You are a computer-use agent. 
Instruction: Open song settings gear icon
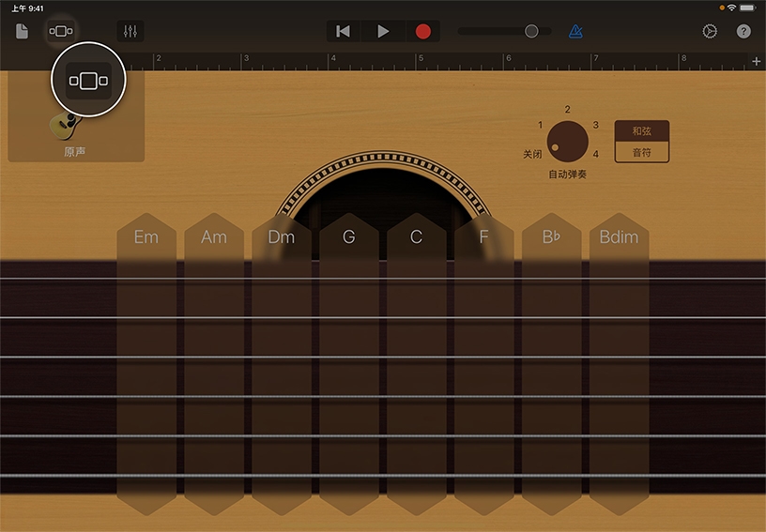pos(710,31)
